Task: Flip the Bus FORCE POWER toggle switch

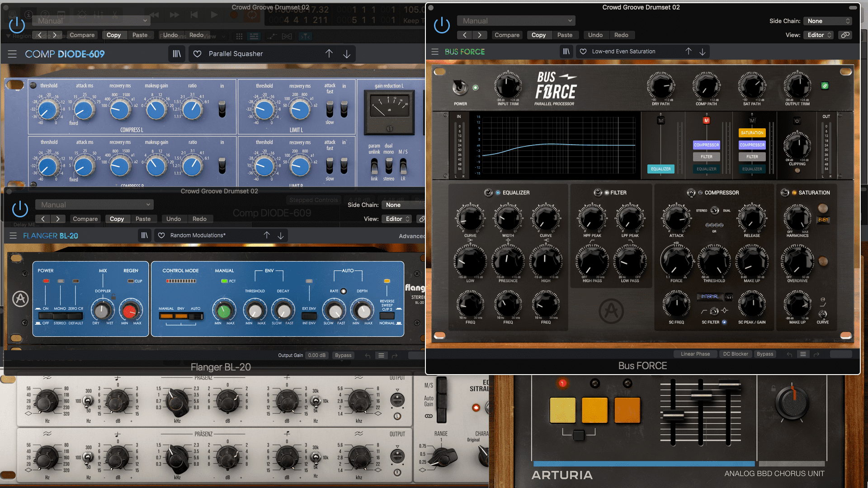Action: point(460,87)
